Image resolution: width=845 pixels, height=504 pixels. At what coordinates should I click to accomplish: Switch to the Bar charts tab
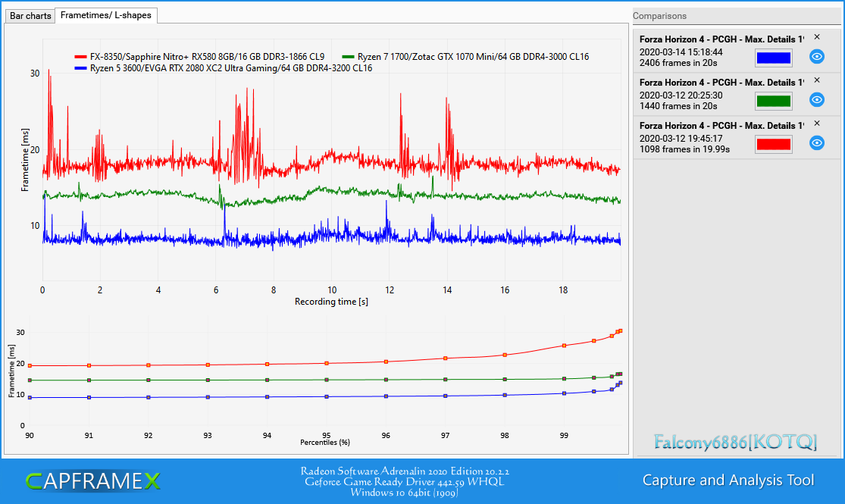30,16
